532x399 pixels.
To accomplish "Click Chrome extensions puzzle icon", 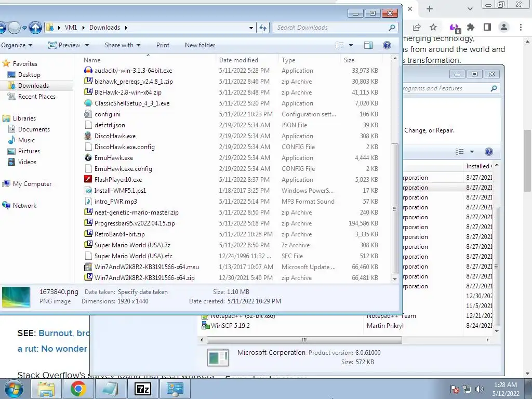I will [x=471, y=27].
